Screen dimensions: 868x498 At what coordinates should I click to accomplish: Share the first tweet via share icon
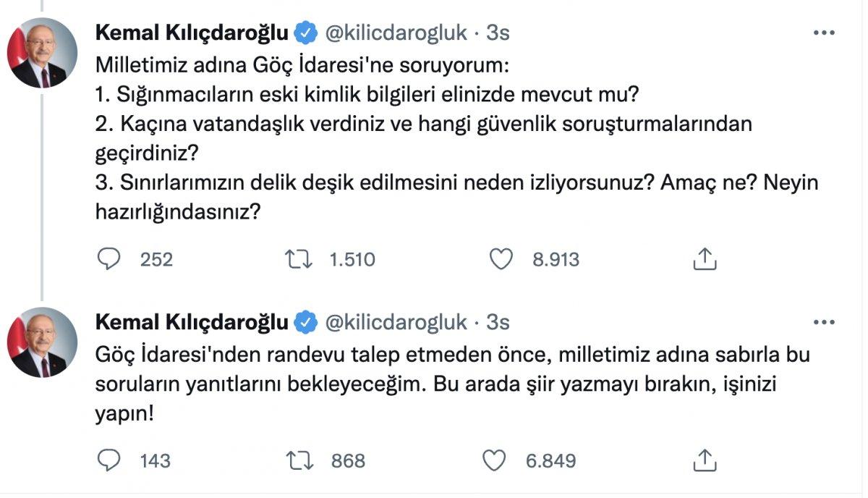pyautogui.click(x=702, y=258)
